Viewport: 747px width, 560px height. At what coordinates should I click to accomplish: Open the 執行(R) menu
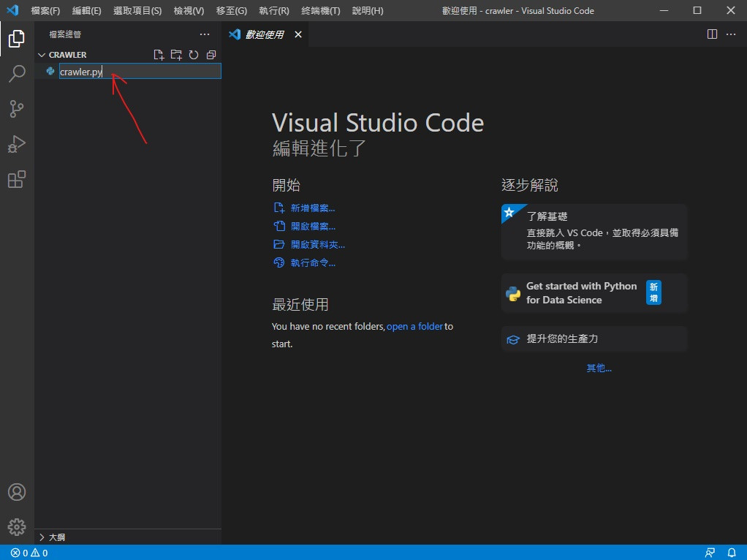(x=274, y=10)
